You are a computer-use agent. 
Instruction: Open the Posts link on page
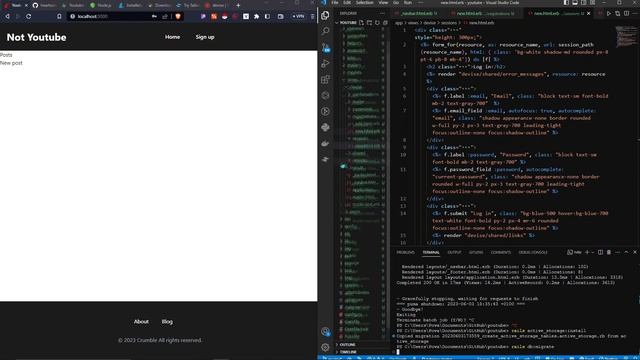[6, 55]
